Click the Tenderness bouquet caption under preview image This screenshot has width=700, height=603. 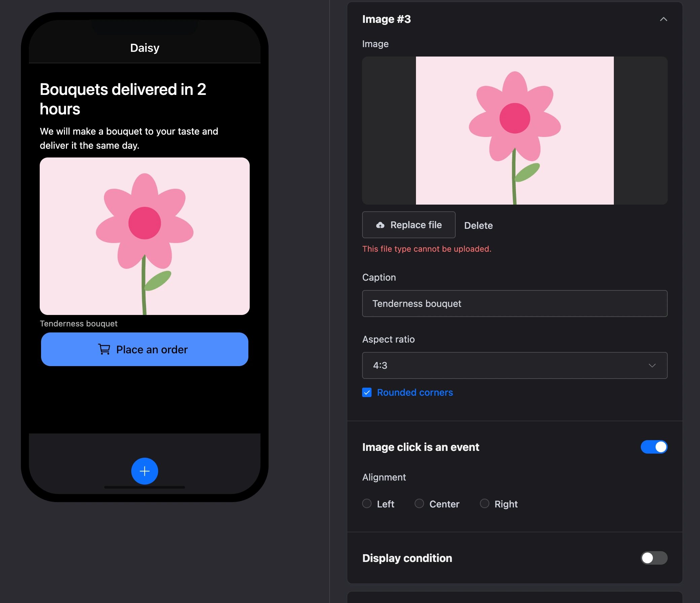[79, 324]
